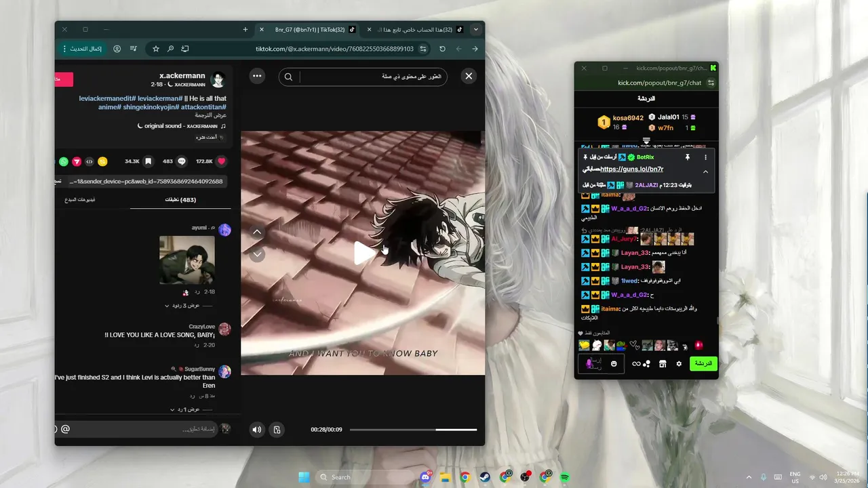This screenshot has width=868, height=488.
Task: Go to next video with down chevron
Action: (257, 255)
